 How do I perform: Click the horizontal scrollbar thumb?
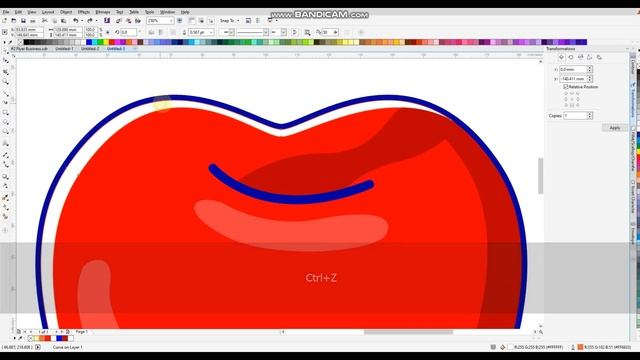[408, 332]
